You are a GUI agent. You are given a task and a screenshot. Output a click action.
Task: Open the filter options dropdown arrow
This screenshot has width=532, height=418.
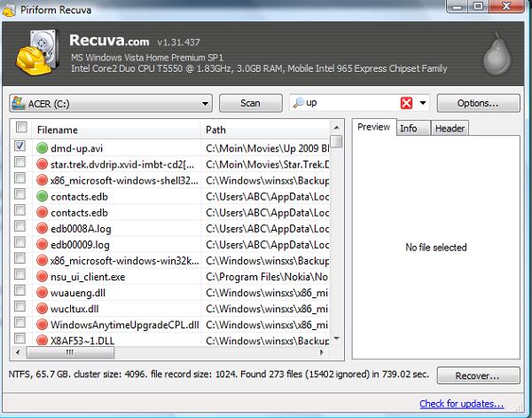click(423, 103)
